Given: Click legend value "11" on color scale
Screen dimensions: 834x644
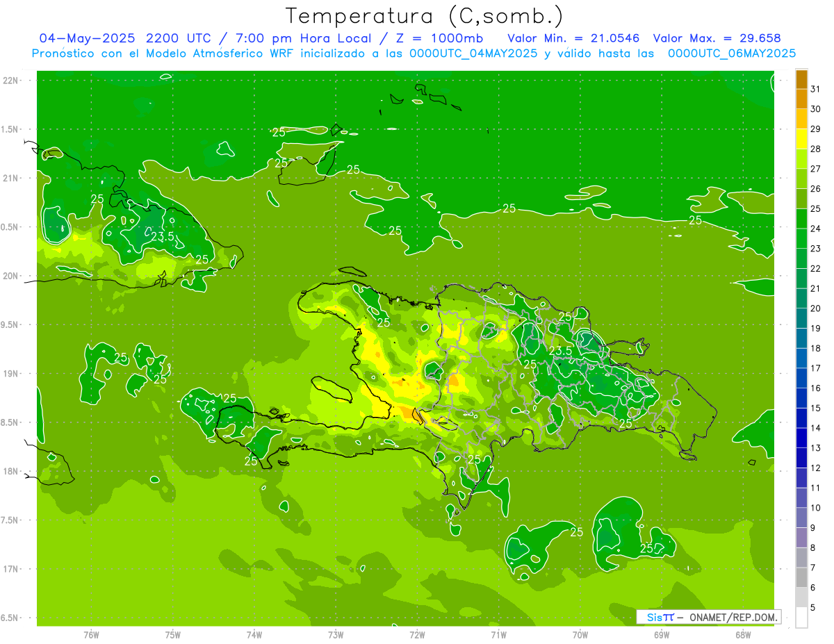Looking at the screenshot, I should (x=816, y=488).
